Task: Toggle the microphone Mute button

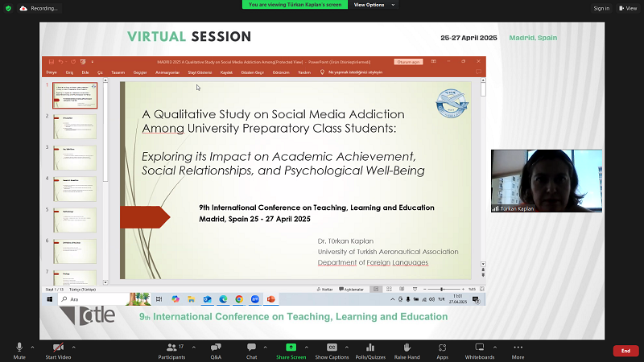Action: (x=19, y=347)
